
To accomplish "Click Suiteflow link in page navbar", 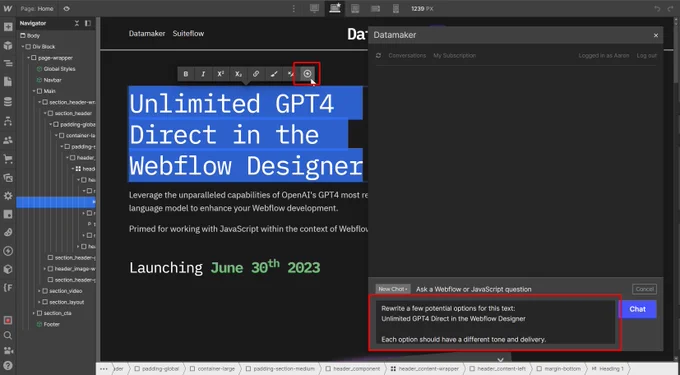I will [188, 33].
